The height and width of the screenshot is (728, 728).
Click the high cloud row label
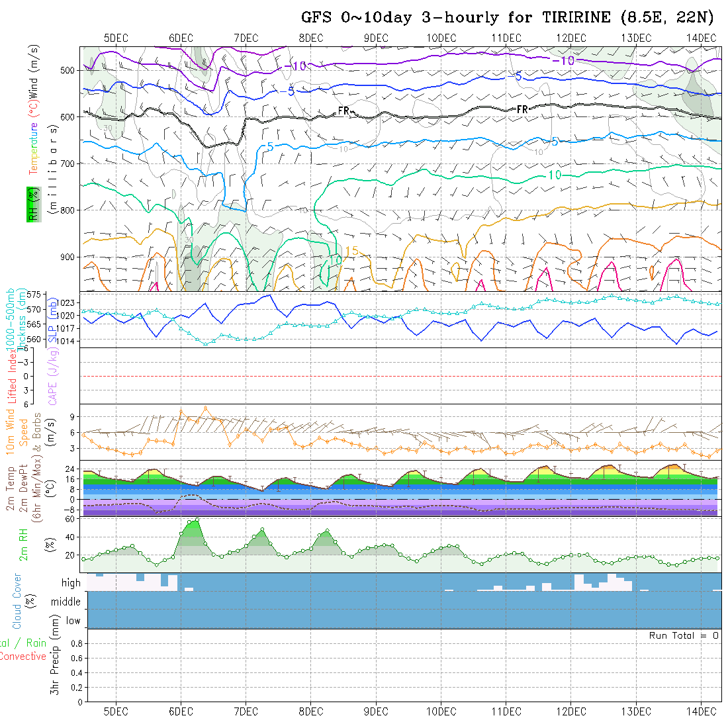pos(71,582)
